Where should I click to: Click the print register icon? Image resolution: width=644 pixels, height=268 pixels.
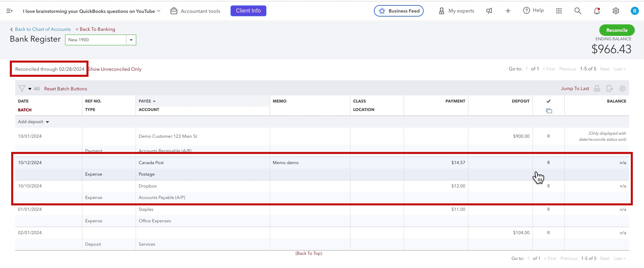coord(597,89)
